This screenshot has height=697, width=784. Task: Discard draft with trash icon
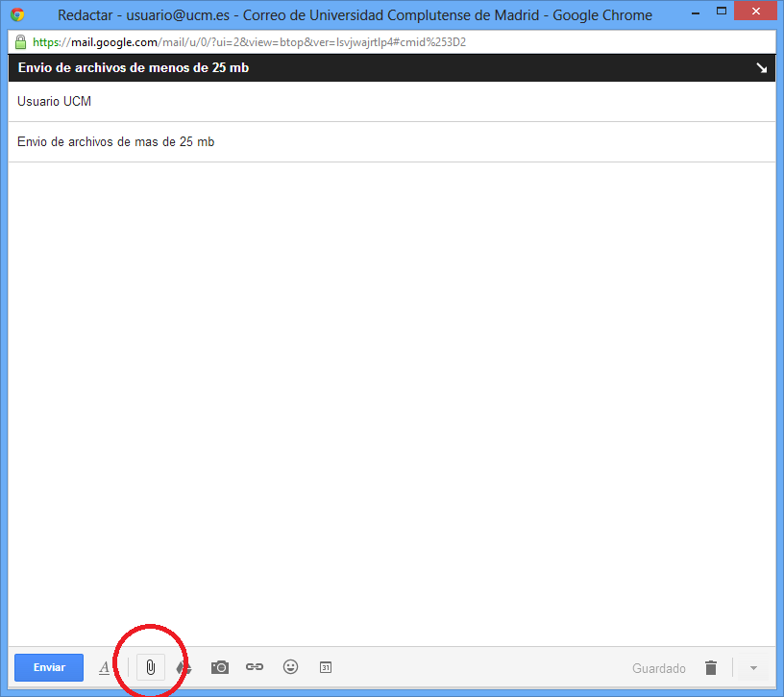tap(711, 667)
